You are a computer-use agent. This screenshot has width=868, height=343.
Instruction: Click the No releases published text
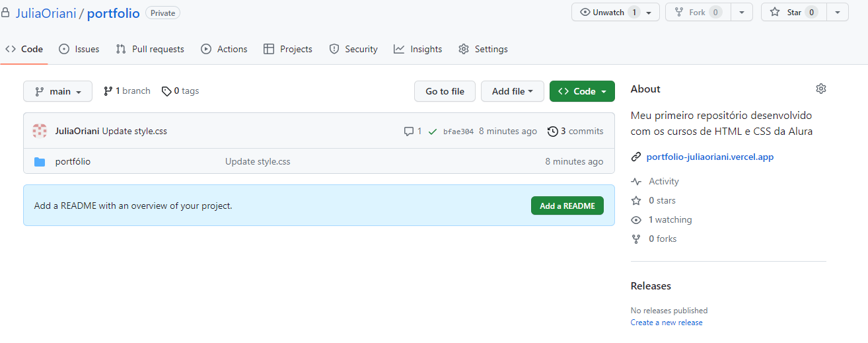coord(669,311)
